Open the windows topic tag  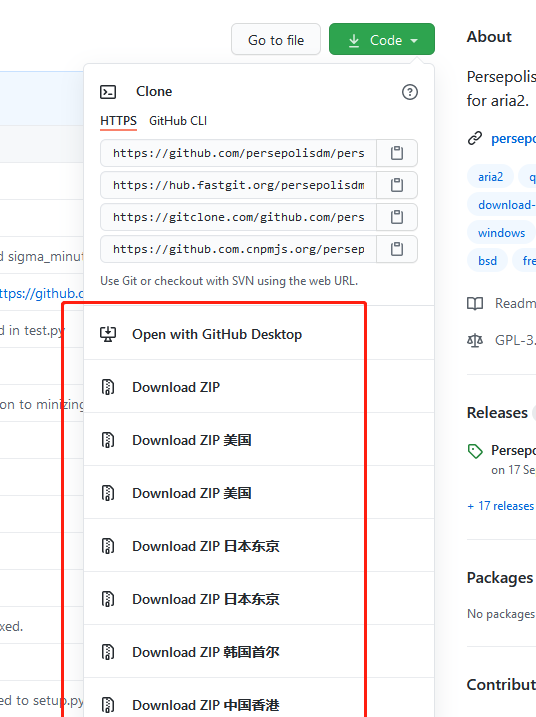pyautogui.click(x=501, y=233)
